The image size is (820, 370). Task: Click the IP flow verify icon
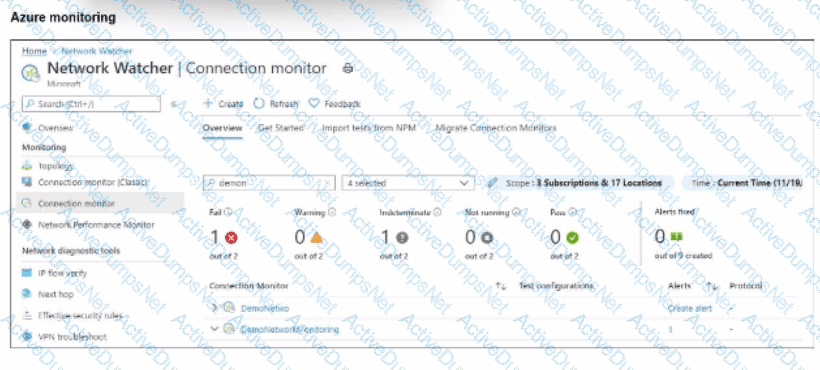point(27,273)
